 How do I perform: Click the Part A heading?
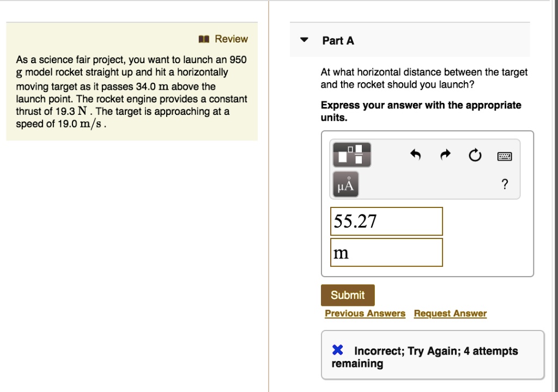click(x=338, y=40)
